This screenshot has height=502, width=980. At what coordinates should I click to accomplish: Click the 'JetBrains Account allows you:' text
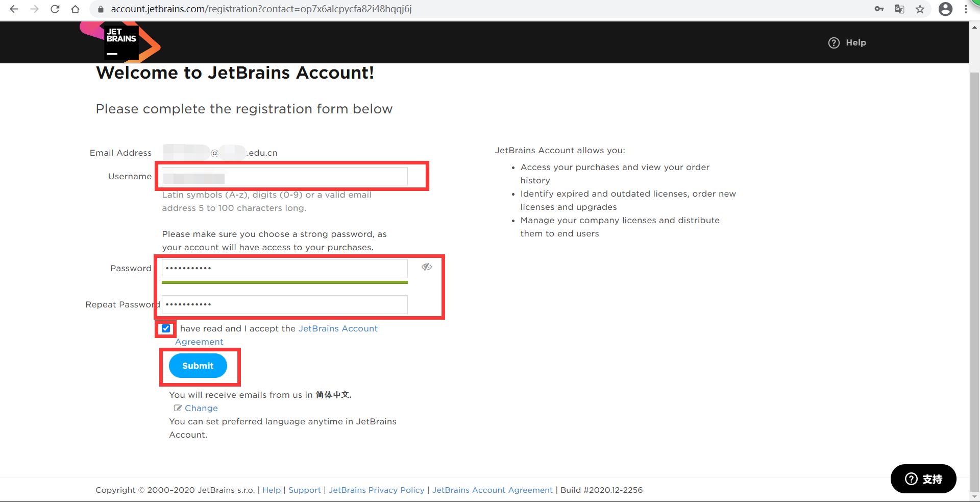click(560, 150)
